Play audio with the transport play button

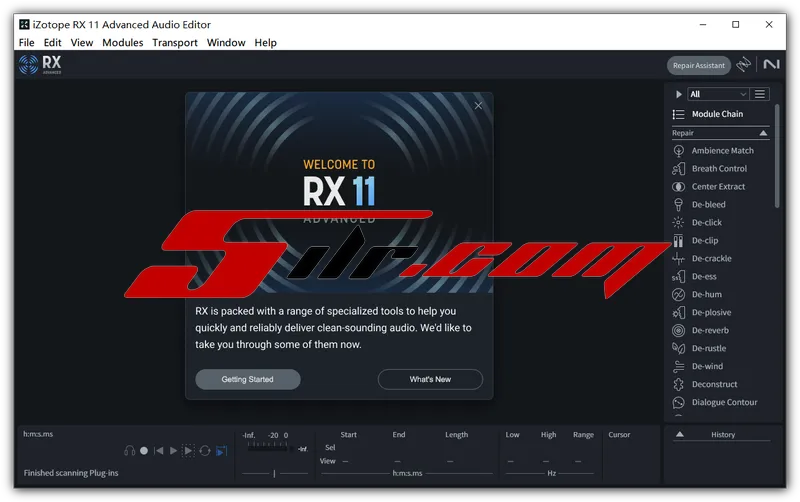tap(173, 451)
